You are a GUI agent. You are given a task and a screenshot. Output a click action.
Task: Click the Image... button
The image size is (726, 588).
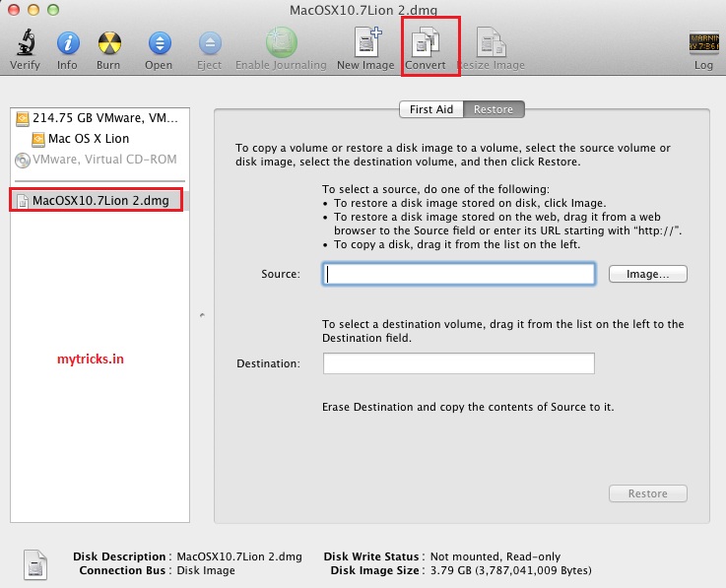[x=648, y=274]
